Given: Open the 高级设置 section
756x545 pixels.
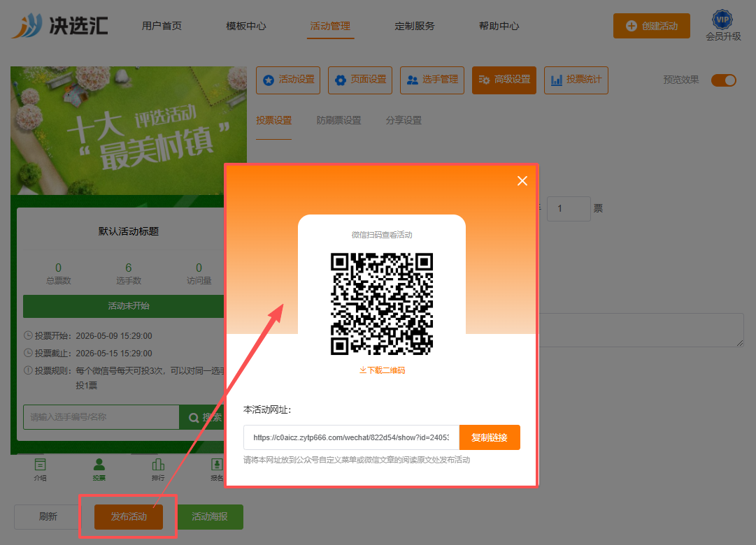Looking at the screenshot, I should tap(504, 80).
